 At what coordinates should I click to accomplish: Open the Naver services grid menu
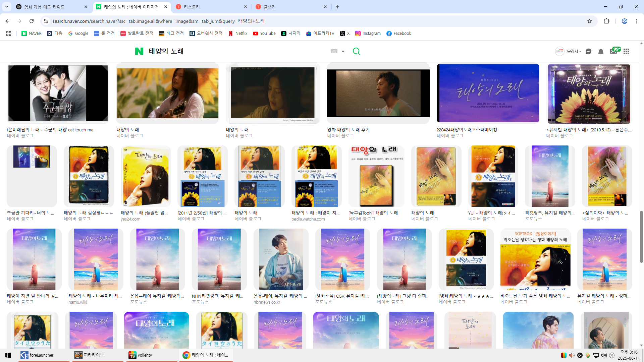(x=626, y=51)
